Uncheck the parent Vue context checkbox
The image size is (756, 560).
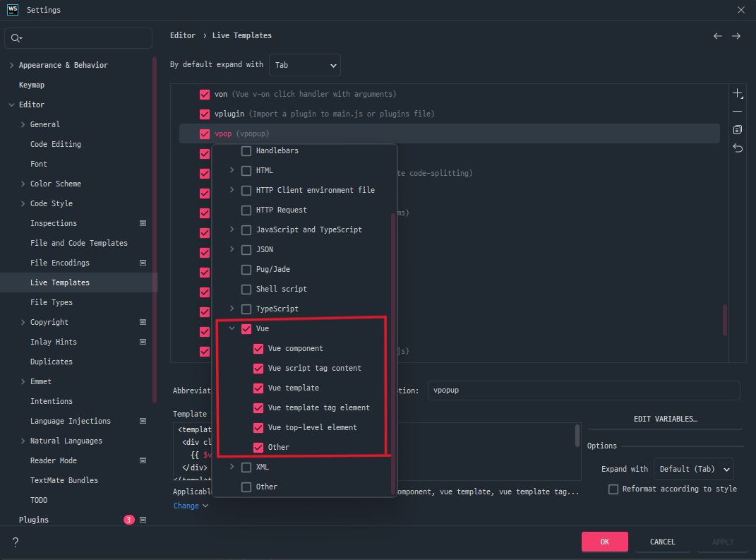pos(246,329)
